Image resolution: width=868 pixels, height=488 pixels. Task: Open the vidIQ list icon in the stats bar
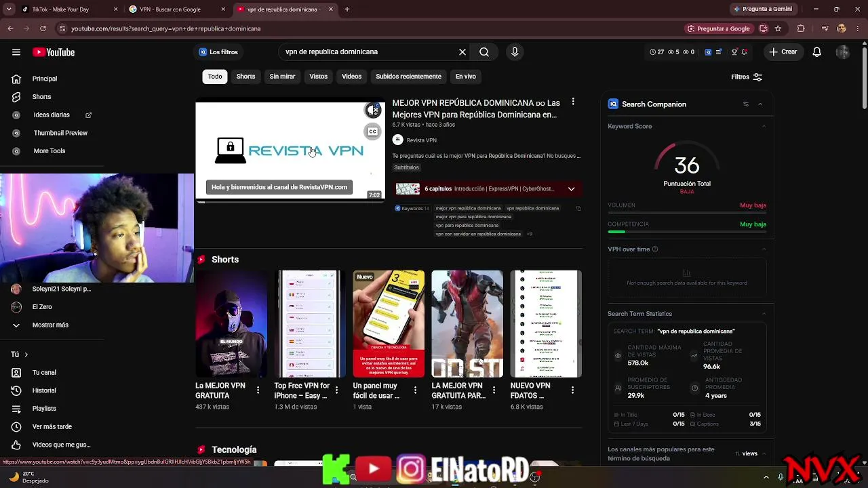coord(719,52)
